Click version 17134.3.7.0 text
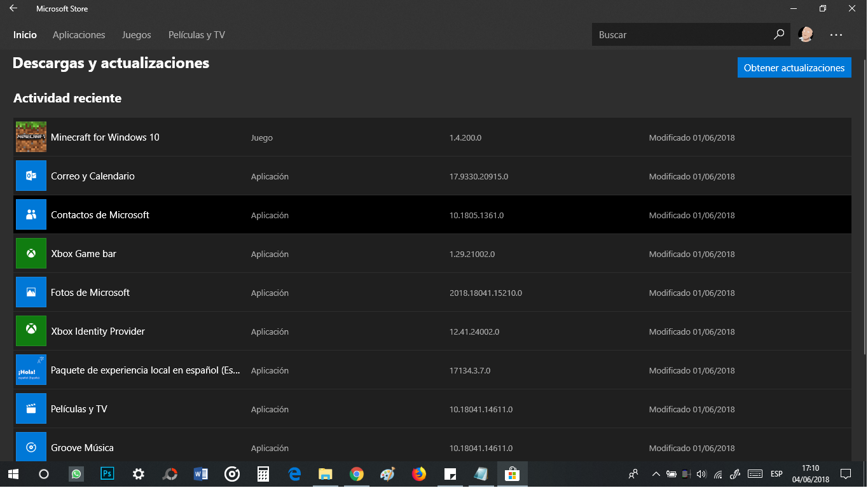Viewport: 868px width, 488px height. (x=470, y=370)
